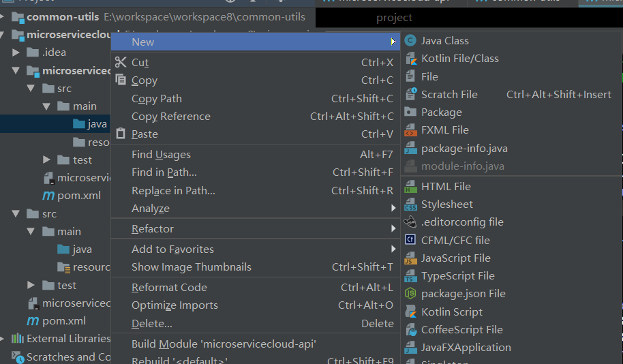Image resolution: width=623 pixels, height=364 pixels.
Task: Click the .editorconfig file icon
Action: 410,222
